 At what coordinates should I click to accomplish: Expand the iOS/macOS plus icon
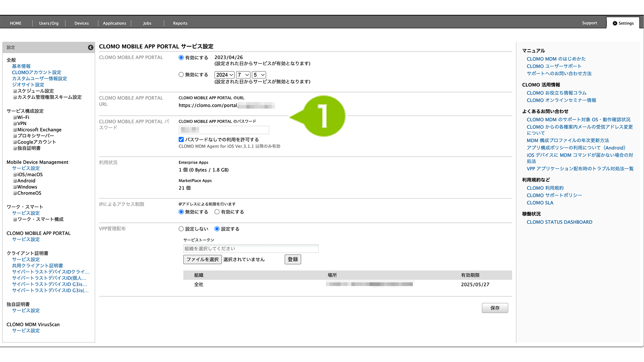click(x=15, y=175)
